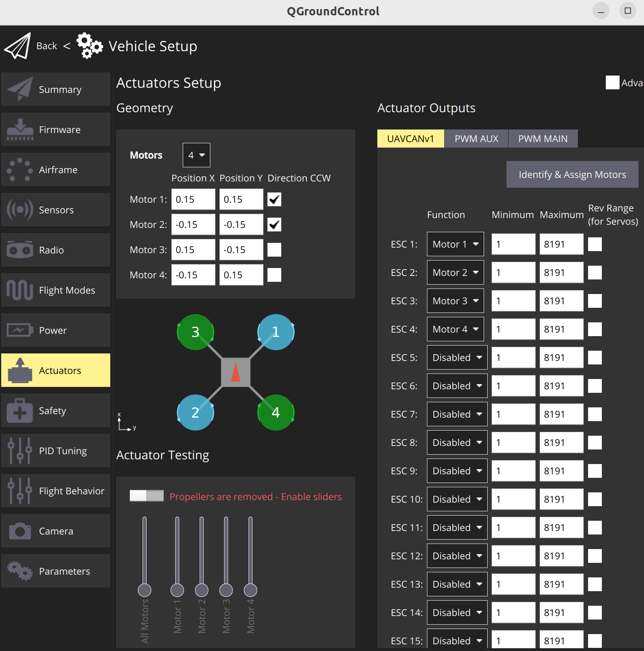Check Rev Range for ESC 4
Screen dimensions: 644x651
click(595, 329)
